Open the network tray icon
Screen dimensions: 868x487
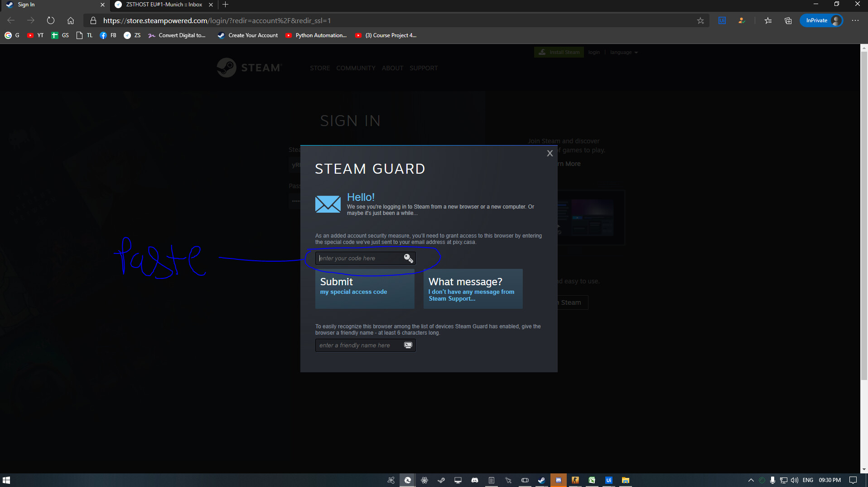point(783,480)
